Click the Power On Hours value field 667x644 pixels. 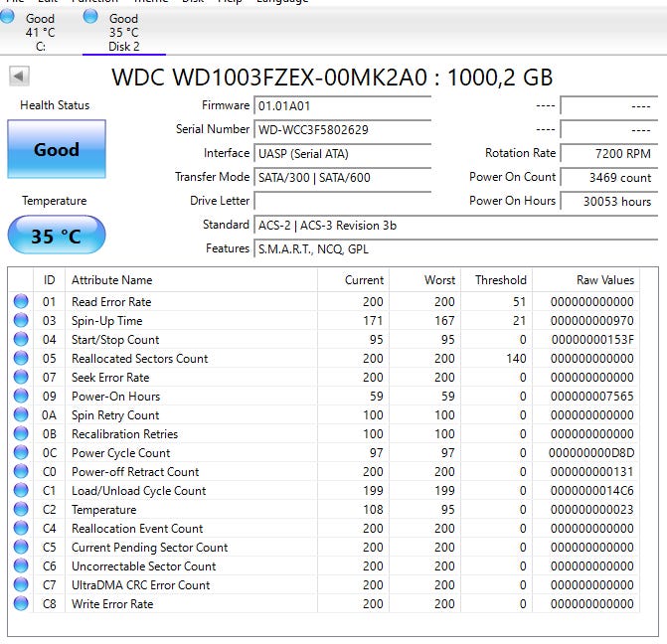607,201
